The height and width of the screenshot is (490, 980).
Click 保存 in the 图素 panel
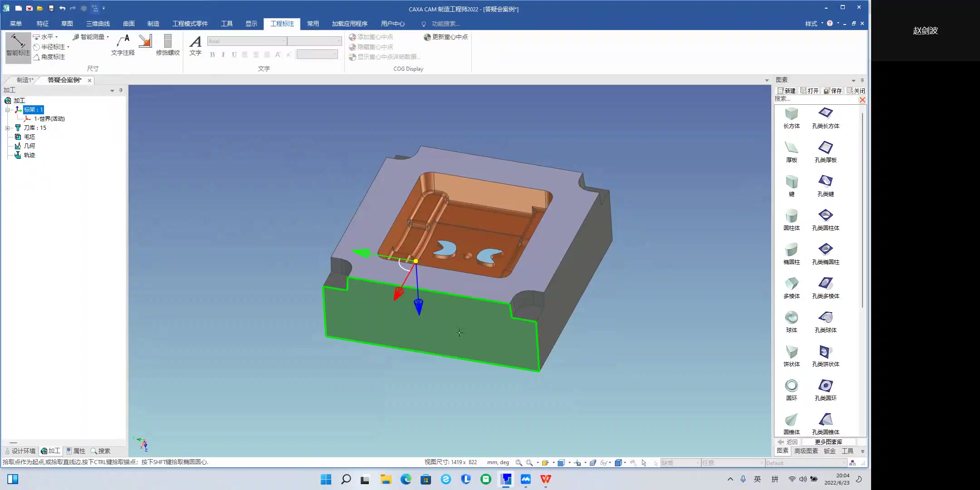click(x=833, y=91)
